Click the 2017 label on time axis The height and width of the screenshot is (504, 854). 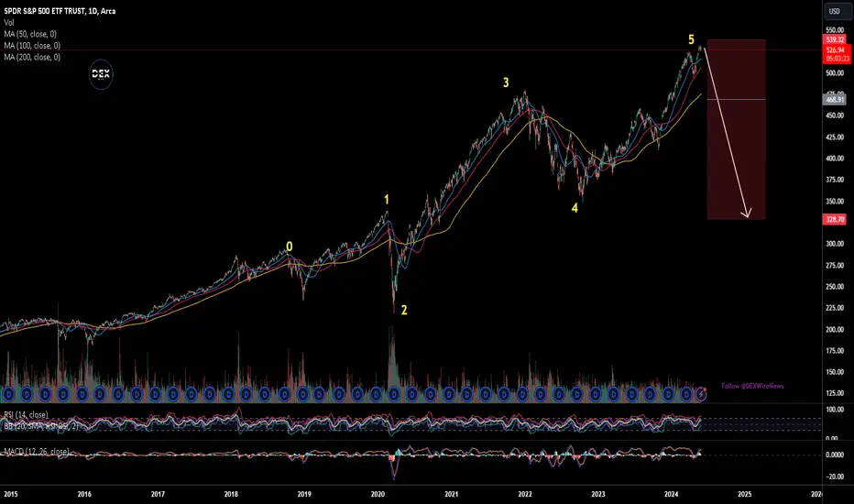click(x=158, y=494)
